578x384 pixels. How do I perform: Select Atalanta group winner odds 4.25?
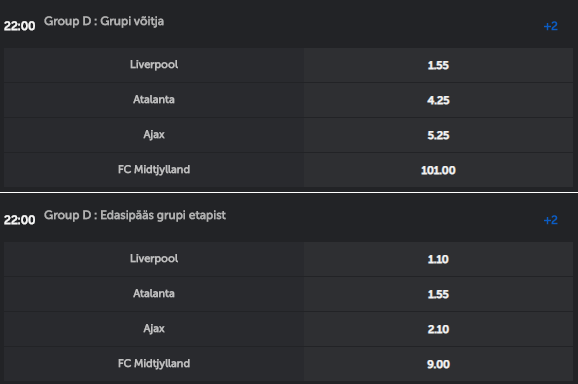(438, 100)
